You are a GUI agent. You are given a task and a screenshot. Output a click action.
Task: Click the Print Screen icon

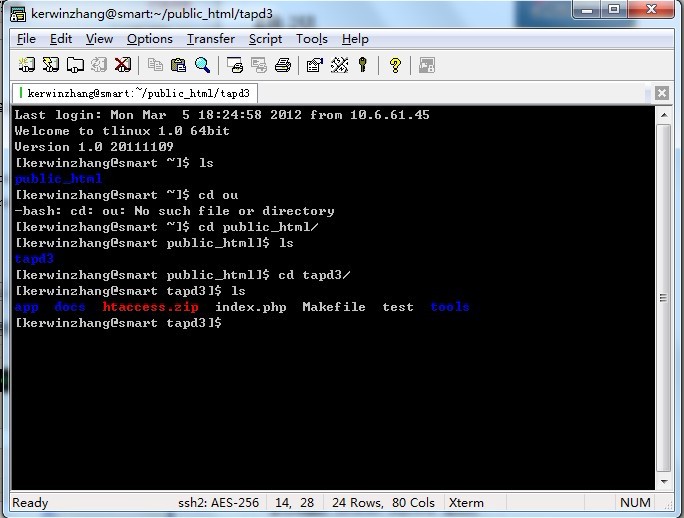(x=235, y=65)
